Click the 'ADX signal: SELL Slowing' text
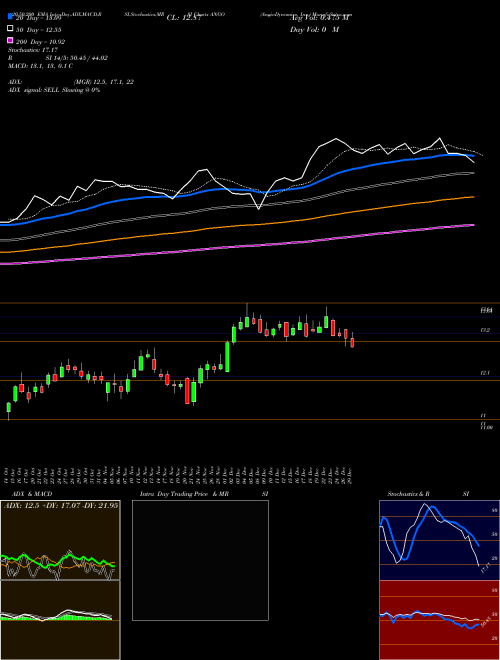The image size is (500, 660). pyautogui.click(x=45, y=90)
